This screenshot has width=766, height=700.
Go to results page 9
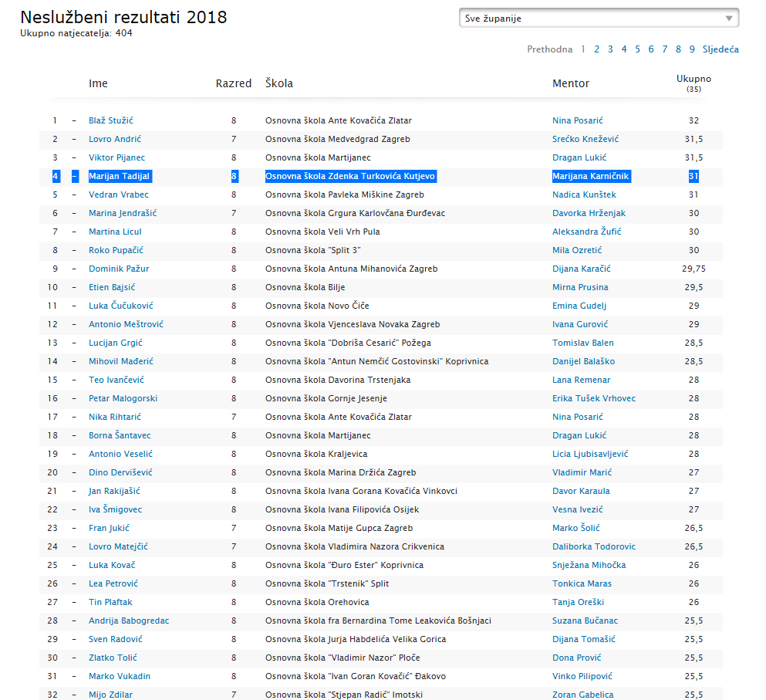(x=692, y=49)
